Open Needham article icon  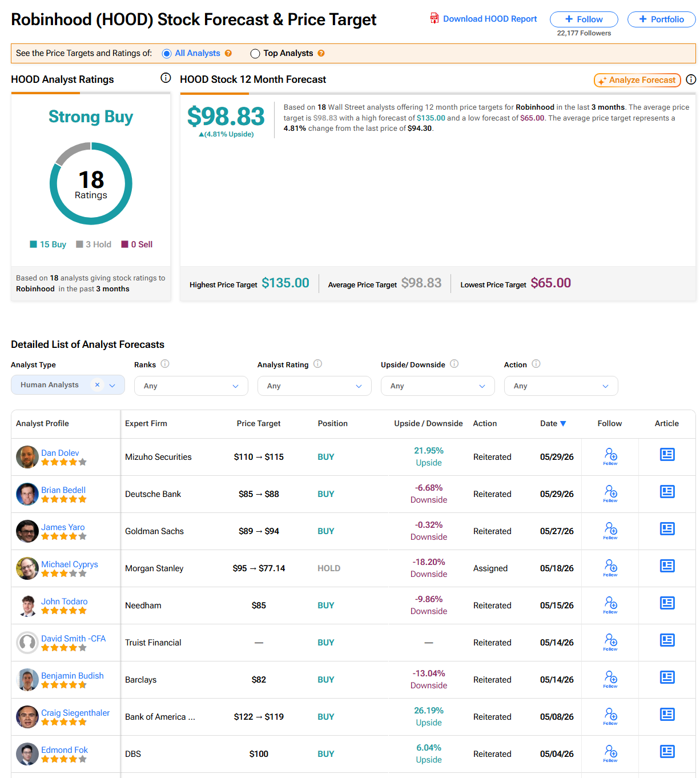click(x=667, y=603)
